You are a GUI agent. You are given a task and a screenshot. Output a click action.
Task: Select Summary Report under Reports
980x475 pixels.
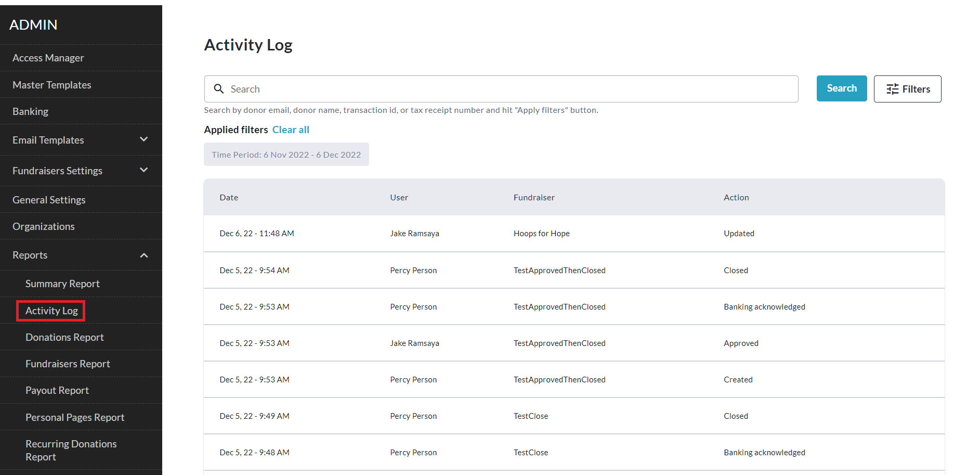tap(62, 284)
